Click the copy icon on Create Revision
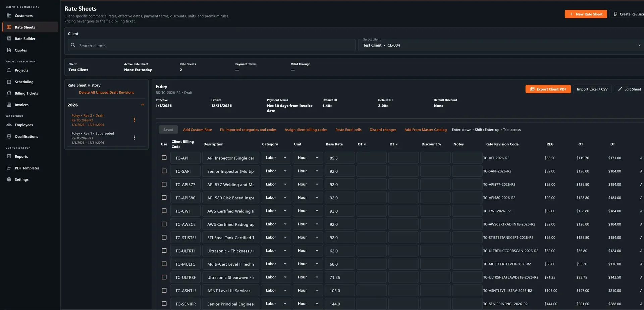The image size is (644, 310). tap(615, 14)
